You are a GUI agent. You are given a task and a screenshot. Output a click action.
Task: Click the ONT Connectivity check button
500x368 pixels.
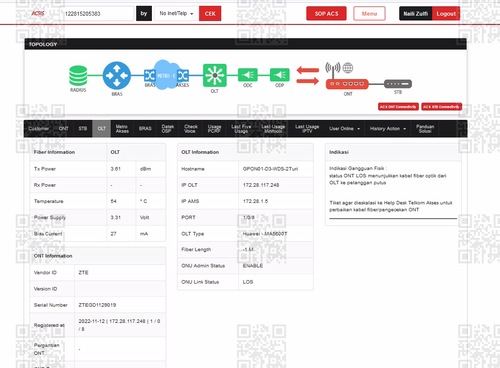tap(398, 107)
